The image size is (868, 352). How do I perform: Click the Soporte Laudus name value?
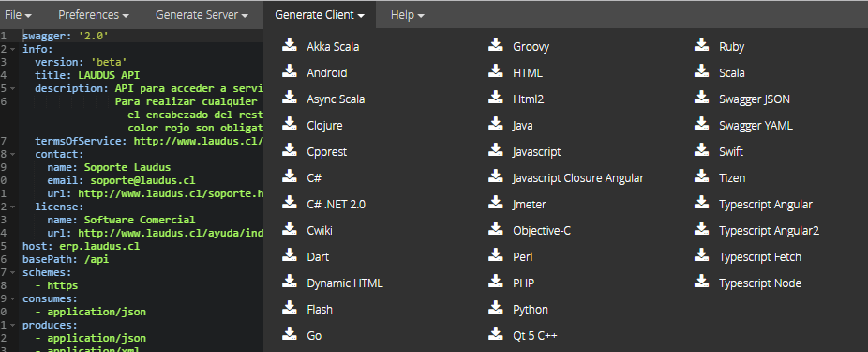point(127,167)
